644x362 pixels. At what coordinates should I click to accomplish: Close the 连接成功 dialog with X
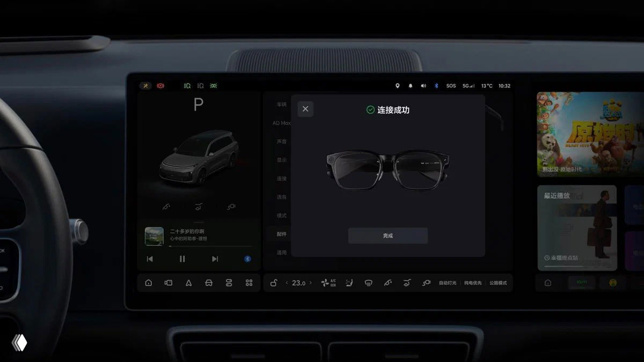coord(305,109)
